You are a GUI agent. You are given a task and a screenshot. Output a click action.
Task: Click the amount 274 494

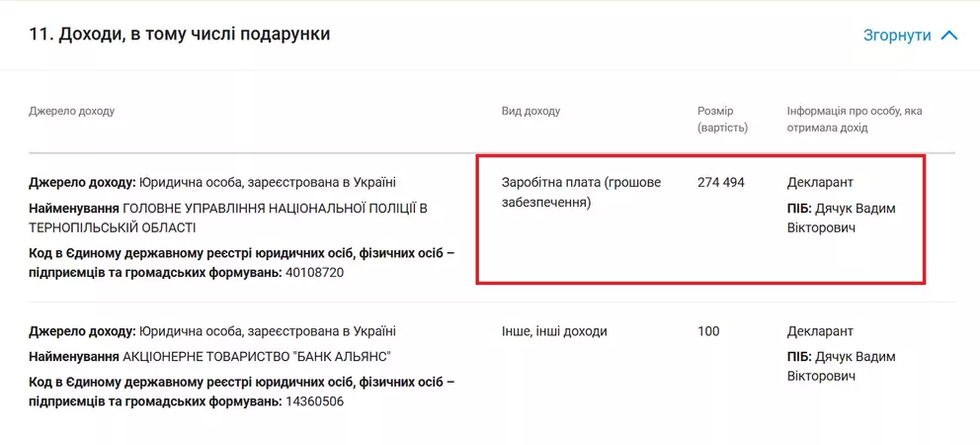point(721,182)
